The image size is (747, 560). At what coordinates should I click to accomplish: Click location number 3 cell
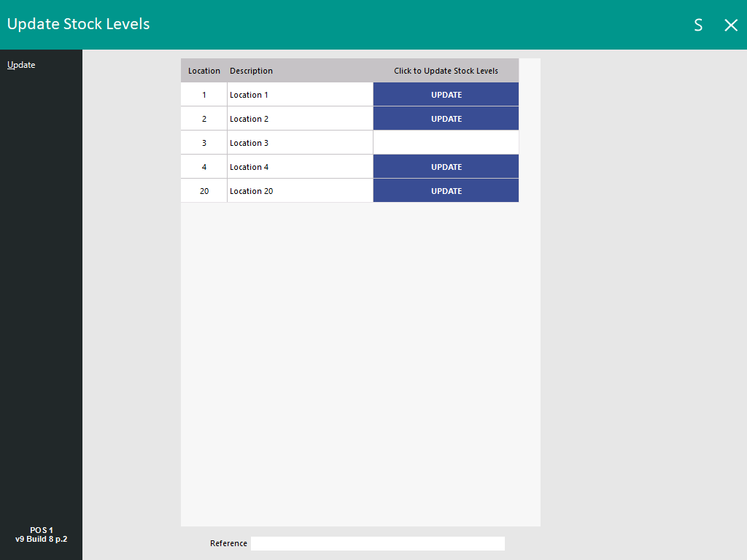[x=204, y=143]
